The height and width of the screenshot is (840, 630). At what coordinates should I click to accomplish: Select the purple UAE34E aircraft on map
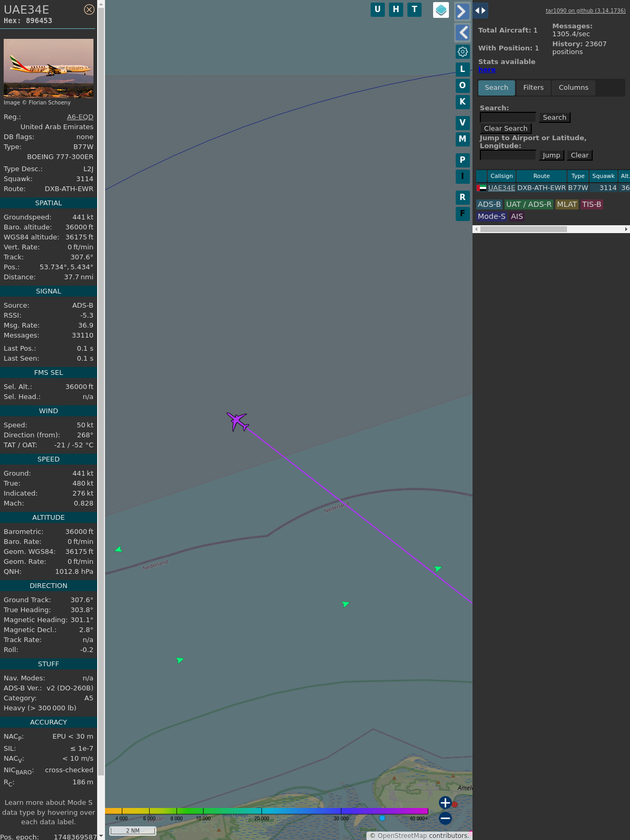(238, 421)
